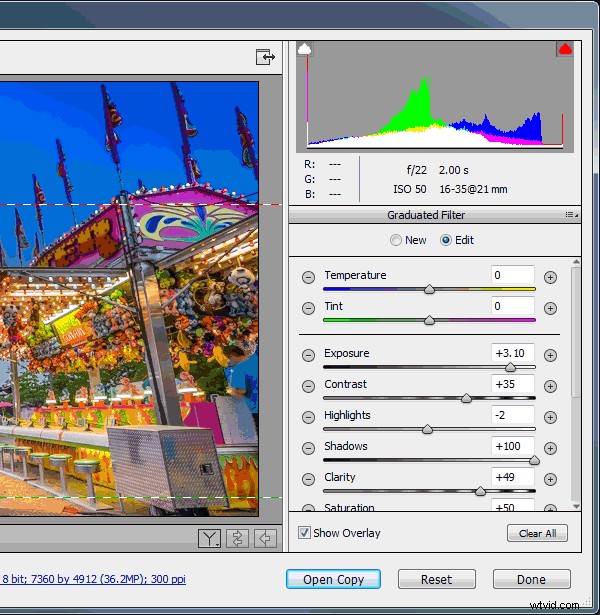Toggle shadow clipping warning triangle

coord(304,49)
